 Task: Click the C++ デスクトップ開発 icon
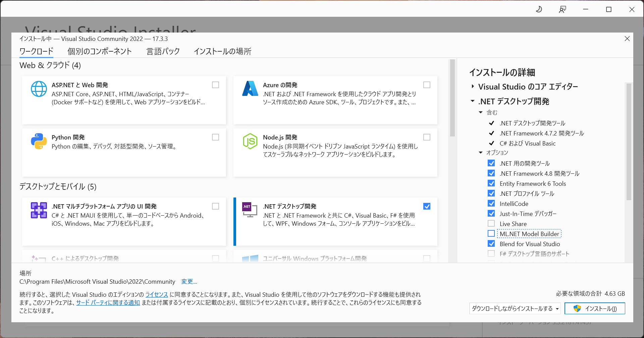click(39, 259)
